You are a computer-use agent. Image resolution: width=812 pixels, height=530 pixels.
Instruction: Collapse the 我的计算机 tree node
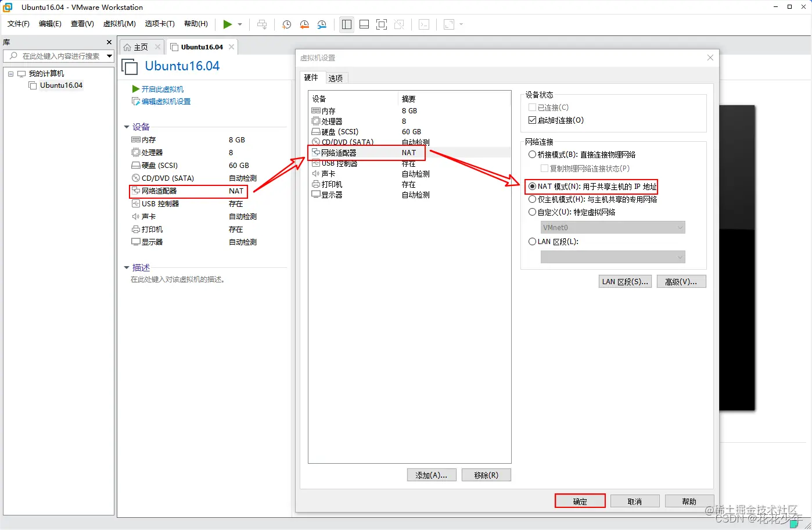10,74
